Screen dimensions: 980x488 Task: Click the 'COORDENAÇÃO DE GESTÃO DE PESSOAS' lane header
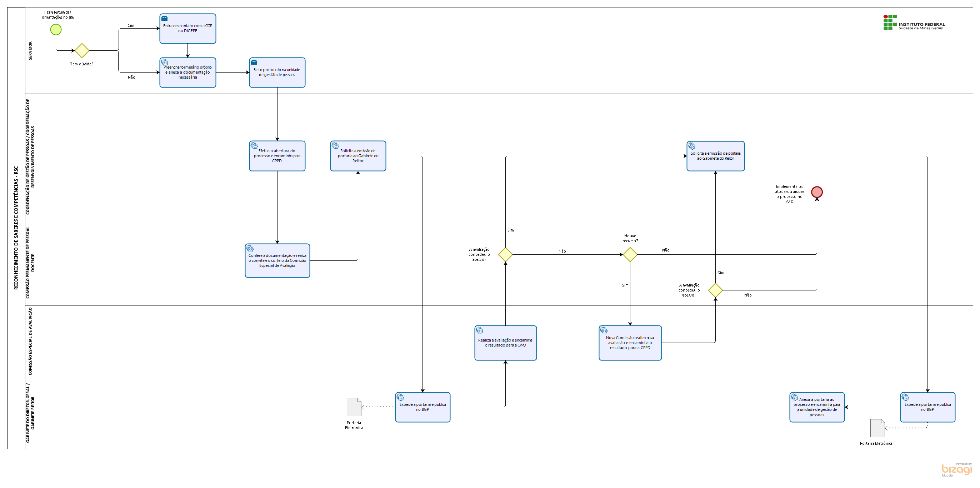pyautogui.click(x=30, y=156)
